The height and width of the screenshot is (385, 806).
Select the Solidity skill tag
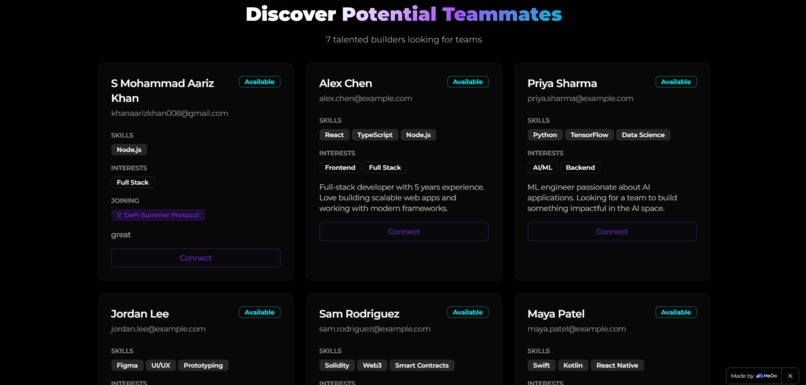[x=337, y=365]
